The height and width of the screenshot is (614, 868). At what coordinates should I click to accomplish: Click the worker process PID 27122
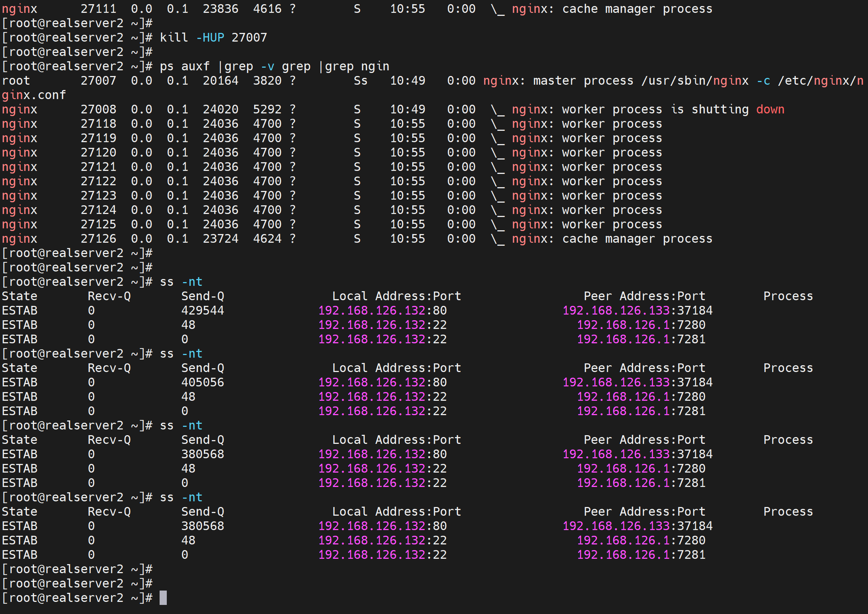pyautogui.click(x=98, y=181)
